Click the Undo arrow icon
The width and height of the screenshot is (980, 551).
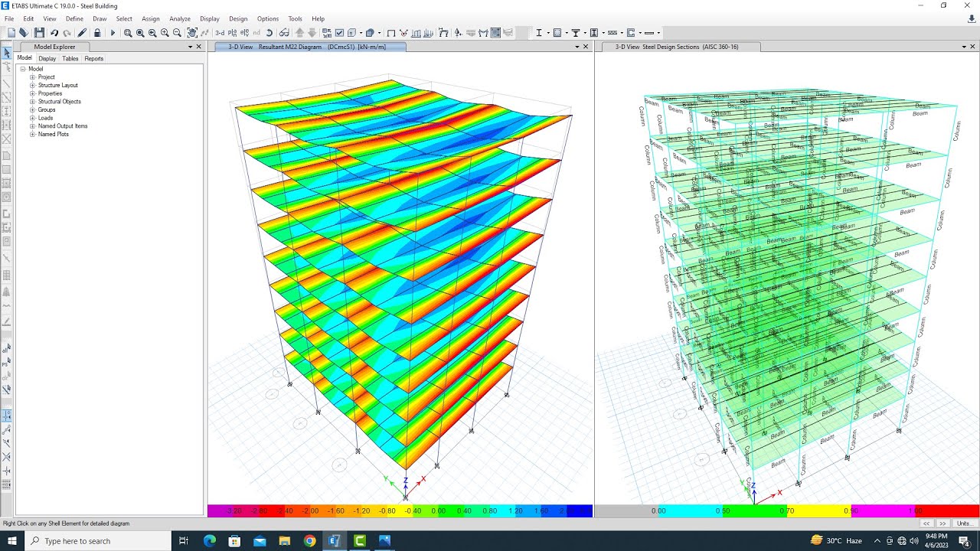point(54,33)
